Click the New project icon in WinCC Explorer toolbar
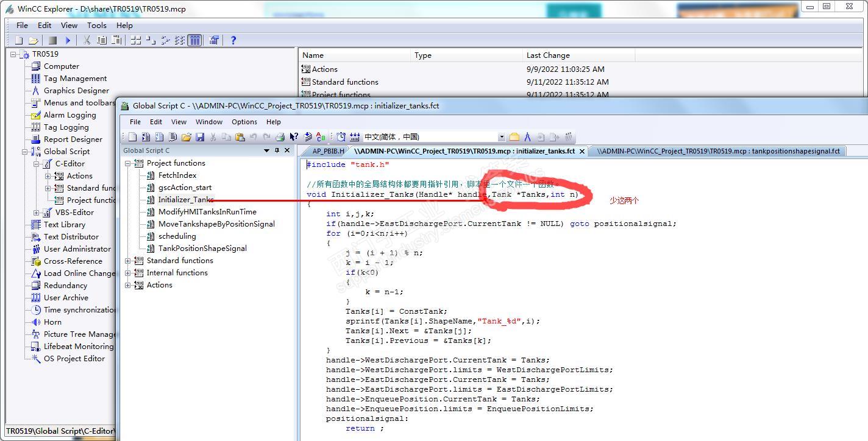 coord(19,40)
